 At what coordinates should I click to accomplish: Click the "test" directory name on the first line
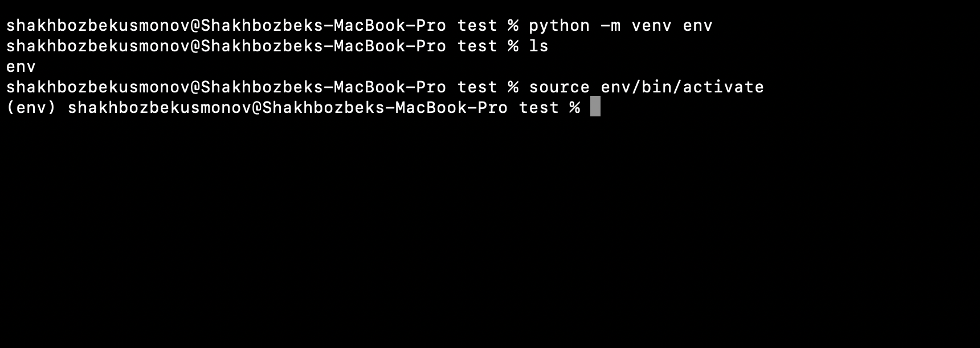point(477,26)
